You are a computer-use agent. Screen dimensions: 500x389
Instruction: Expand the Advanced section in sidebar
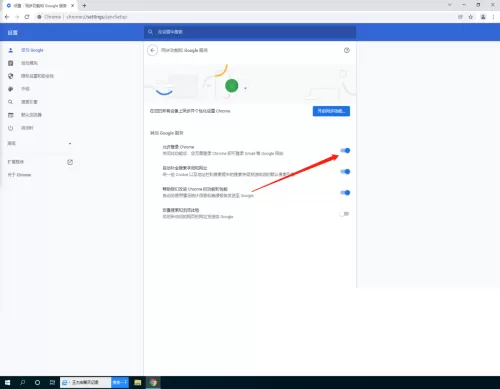point(39,143)
